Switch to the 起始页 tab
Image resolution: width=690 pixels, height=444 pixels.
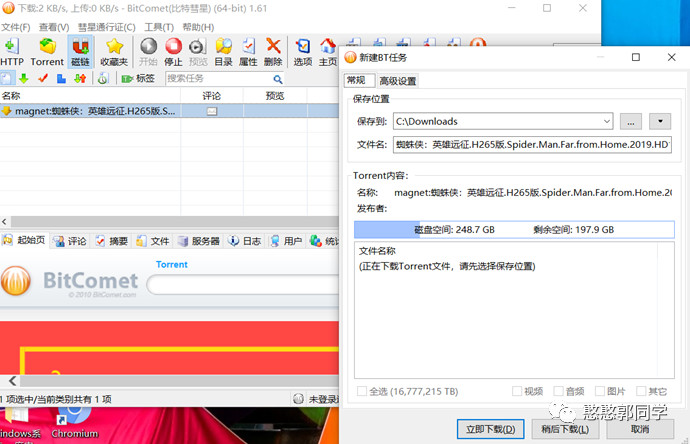point(25,240)
